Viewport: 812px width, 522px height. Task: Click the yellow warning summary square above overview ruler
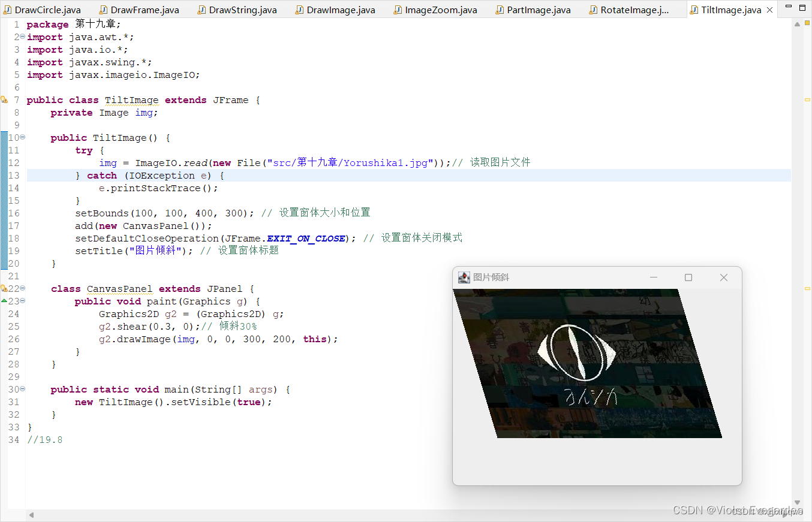807,24
